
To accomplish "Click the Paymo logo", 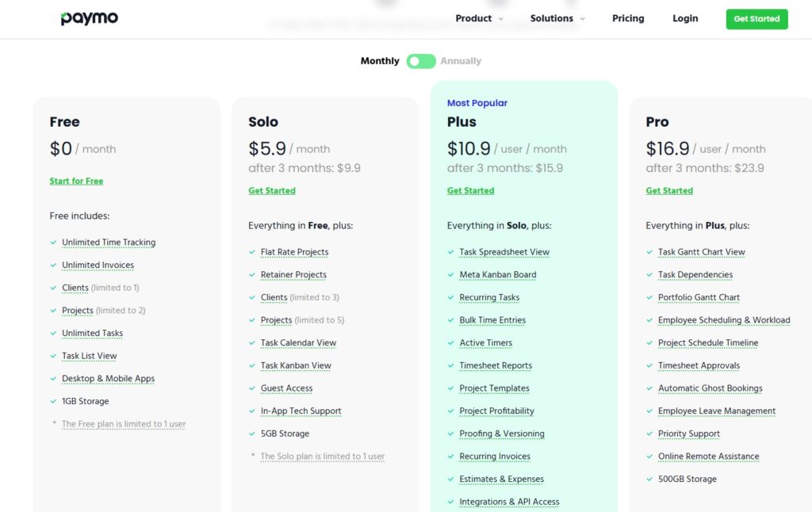I will click(90, 17).
